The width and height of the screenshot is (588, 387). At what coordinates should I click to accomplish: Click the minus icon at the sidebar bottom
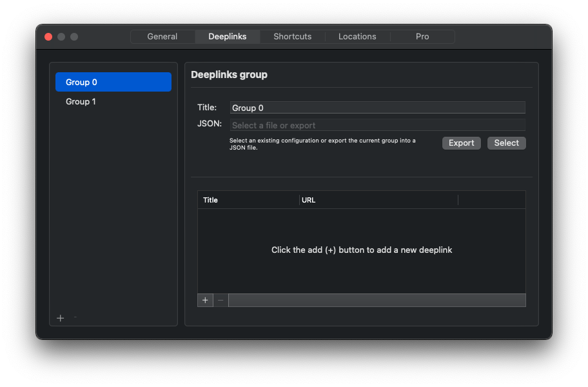tap(75, 317)
